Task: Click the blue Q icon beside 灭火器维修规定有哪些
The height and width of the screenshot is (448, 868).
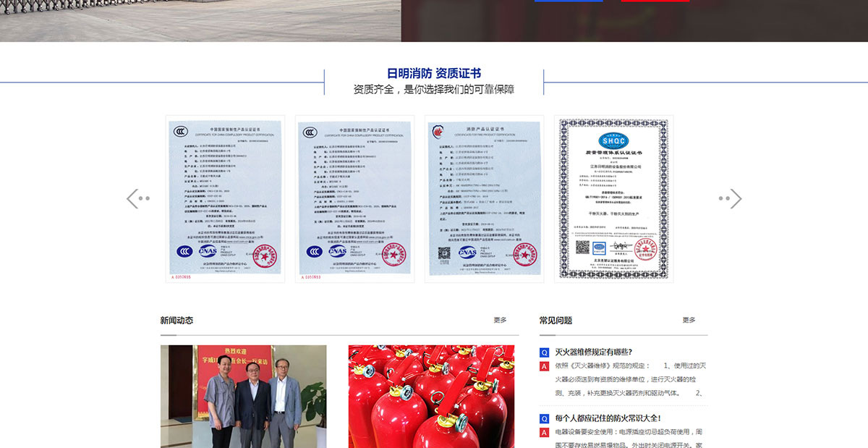Action: [x=544, y=352]
